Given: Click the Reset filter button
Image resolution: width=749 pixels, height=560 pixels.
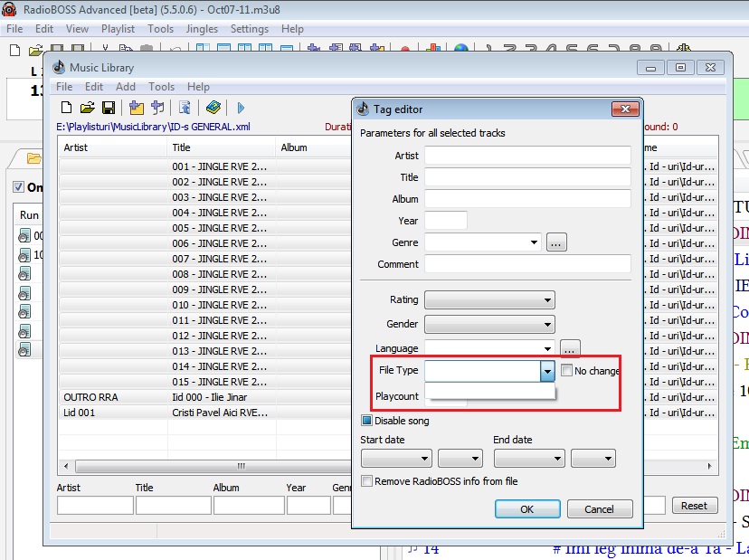Looking at the screenshot, I should pos(694,506).
